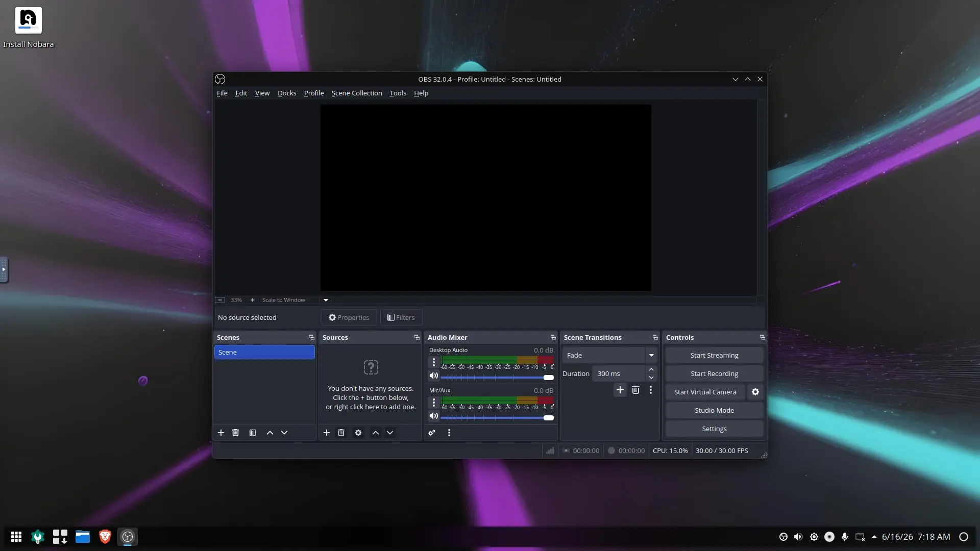Pop out Audio Mixer dock float icon
This screenshot has width=980, height=551.
click(x=553, y=337)
